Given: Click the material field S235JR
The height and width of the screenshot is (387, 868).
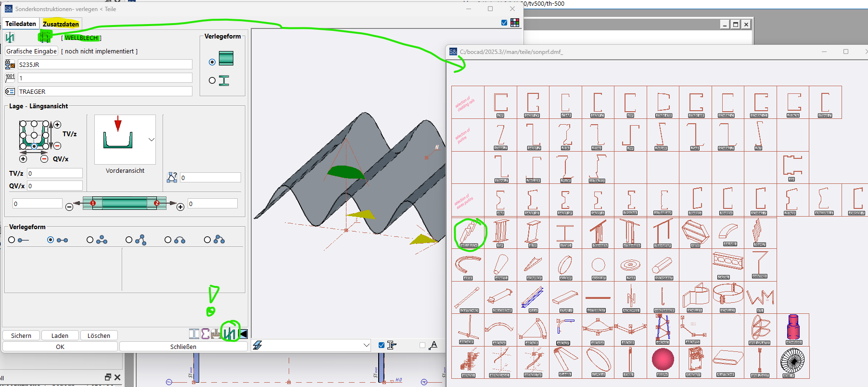Looking at the screenshot, I should [105, 64].
